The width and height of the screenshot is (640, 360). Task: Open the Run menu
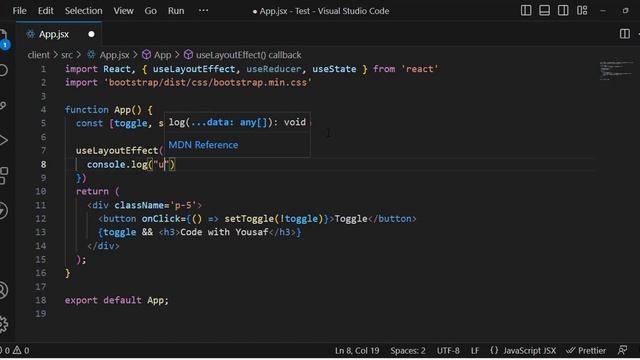(176, 11)
